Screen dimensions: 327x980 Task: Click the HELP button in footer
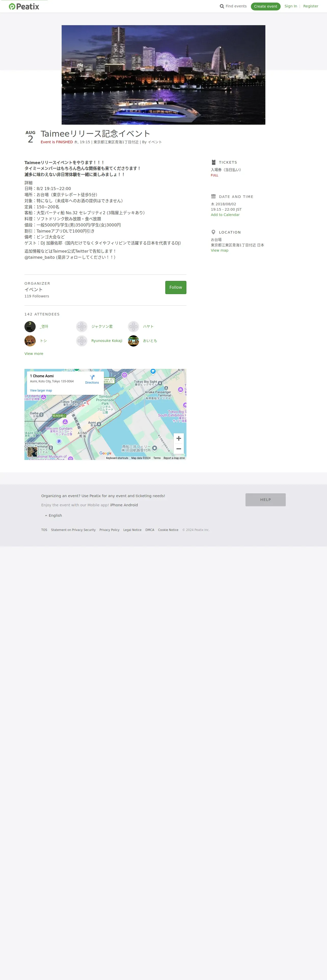(265, 500)
